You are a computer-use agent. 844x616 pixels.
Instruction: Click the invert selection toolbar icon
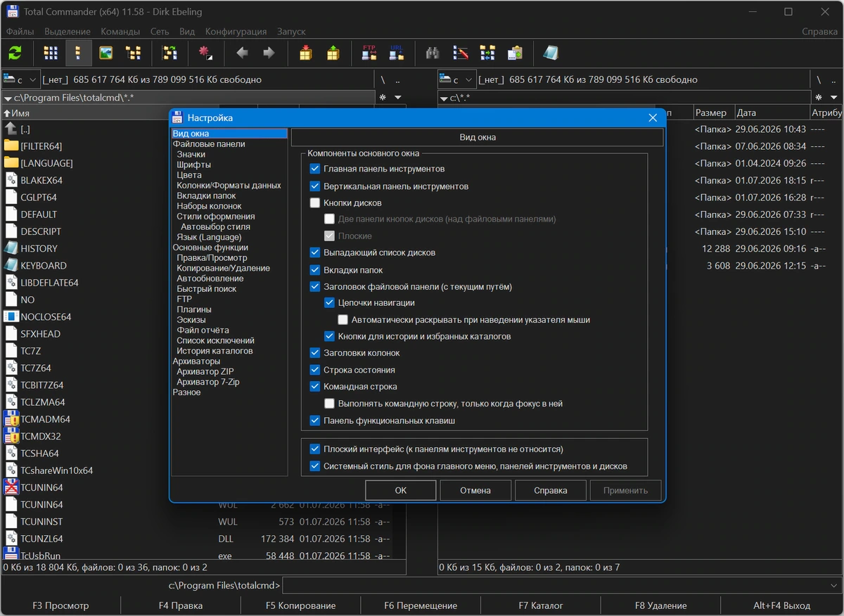point(205,53)
